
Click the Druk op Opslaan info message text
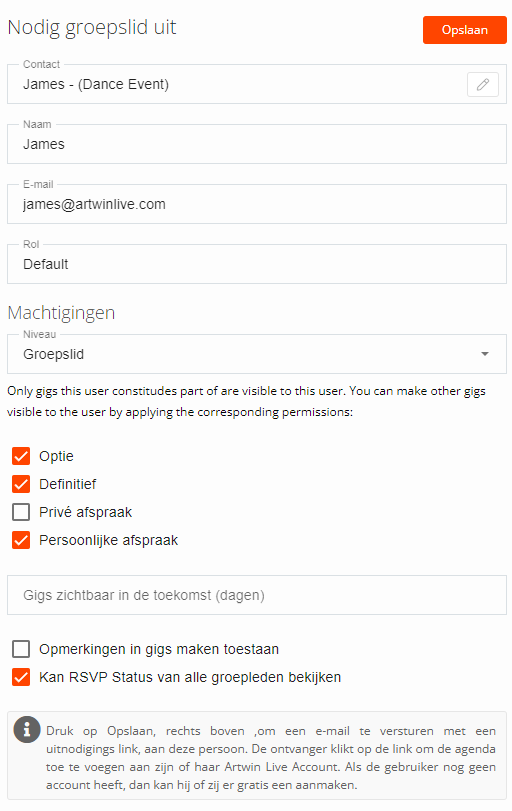(271, 758)
